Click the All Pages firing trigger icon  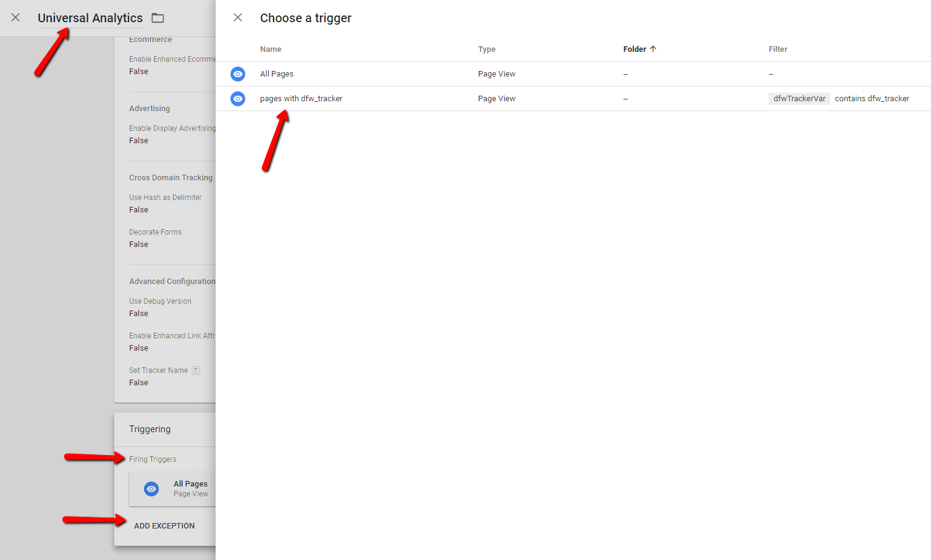(151, 489)
